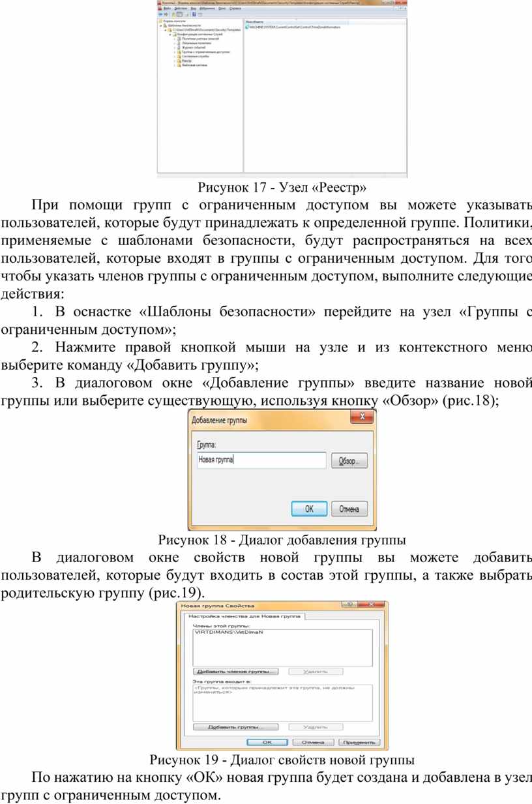Click the Обзор... button
Viewport: 532px width, 804px height.
(350, 461)
